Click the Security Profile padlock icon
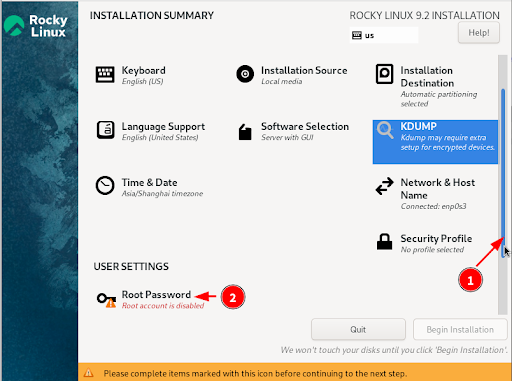 coord(384,242)
